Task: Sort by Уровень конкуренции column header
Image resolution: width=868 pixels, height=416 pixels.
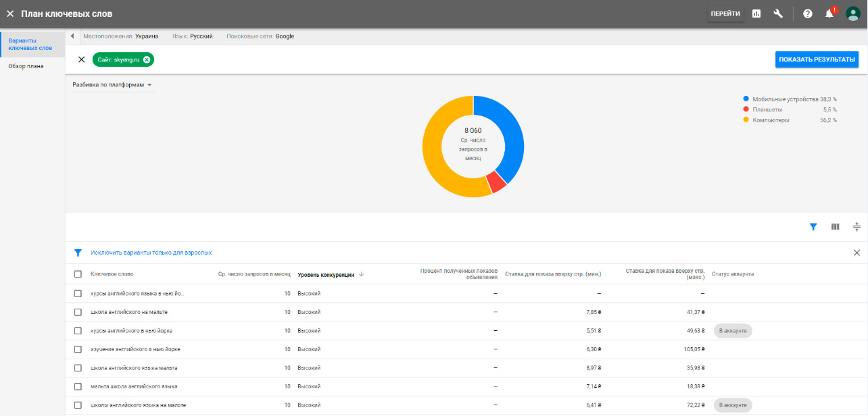Action: tap(326, 275)
